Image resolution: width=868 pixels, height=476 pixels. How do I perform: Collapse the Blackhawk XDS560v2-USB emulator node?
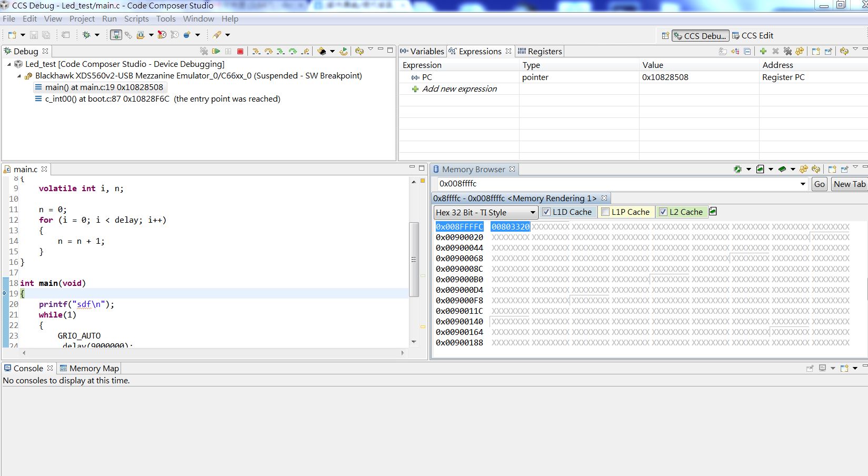(x=19, y=76)
